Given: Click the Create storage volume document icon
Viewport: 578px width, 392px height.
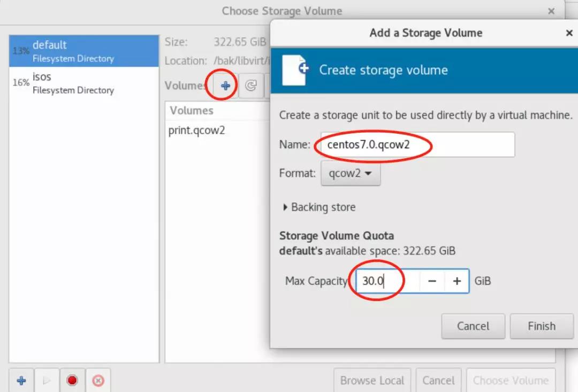Looking at the screenshot, I should pos(295,70).
